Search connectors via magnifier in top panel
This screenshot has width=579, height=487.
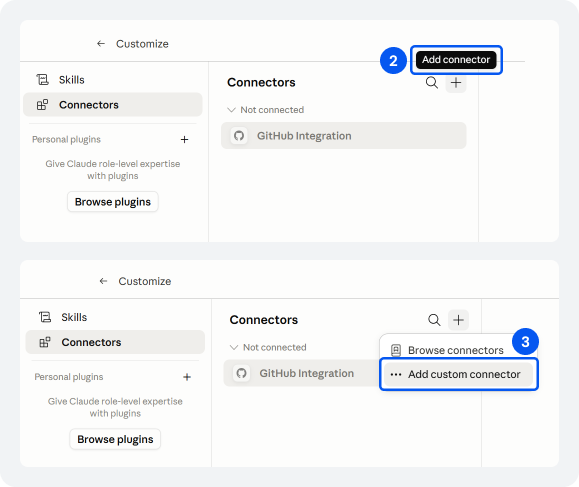point(432,82)
